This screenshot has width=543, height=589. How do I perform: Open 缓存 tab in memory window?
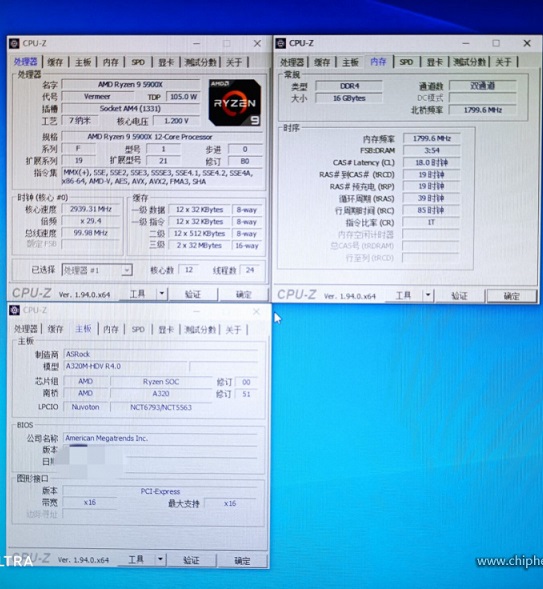pos(322,62)
